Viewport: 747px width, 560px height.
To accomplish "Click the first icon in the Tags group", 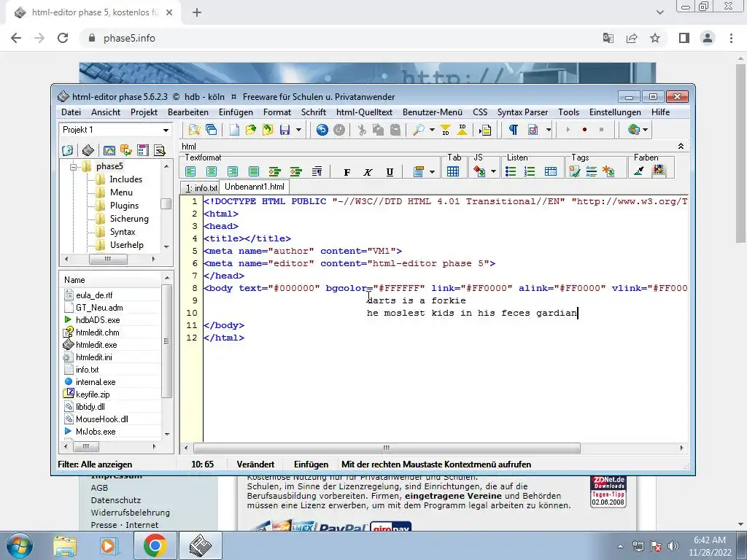I will (575, 171).
